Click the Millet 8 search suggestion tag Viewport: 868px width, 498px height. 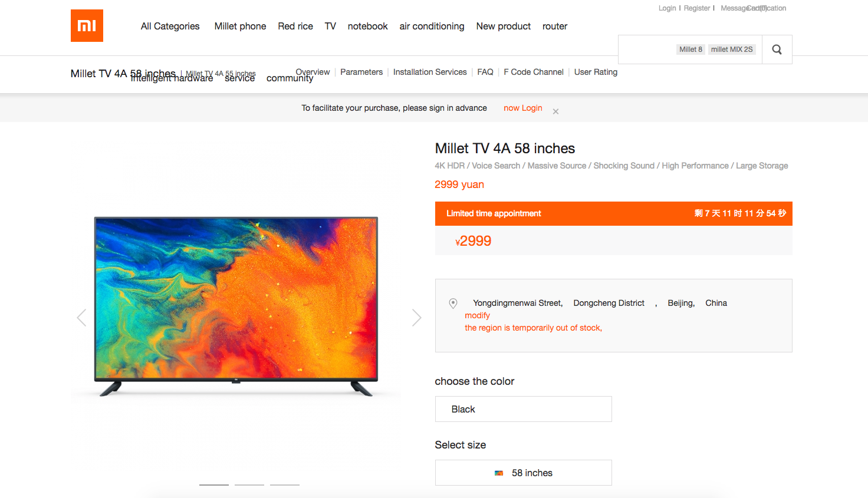click(x=691, y=50)
